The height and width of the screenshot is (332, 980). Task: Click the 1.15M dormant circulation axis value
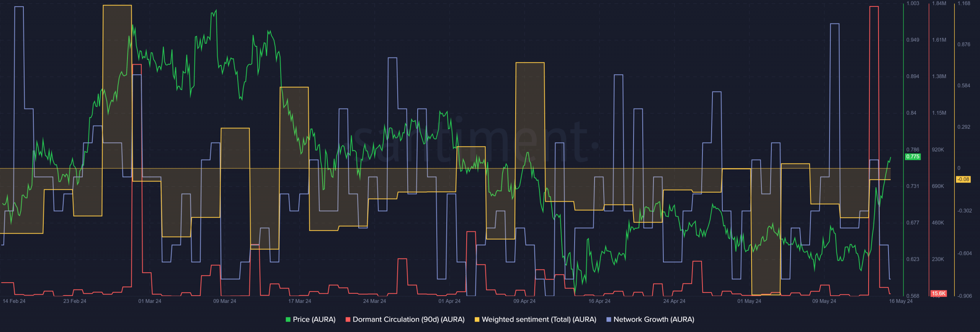coord(939,113)
